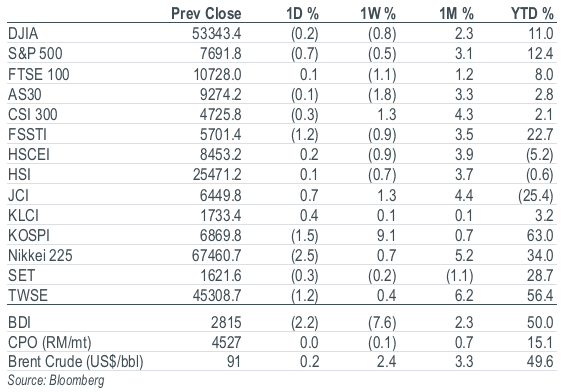The height and width of the screenshot is (392, 563).
Task: Click the YTD % column header
Action: [x=532, y=14]
